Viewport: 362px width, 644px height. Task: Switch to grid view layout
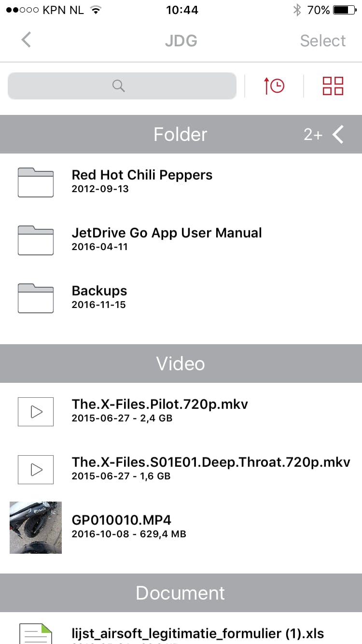click(x=333, y=86)
